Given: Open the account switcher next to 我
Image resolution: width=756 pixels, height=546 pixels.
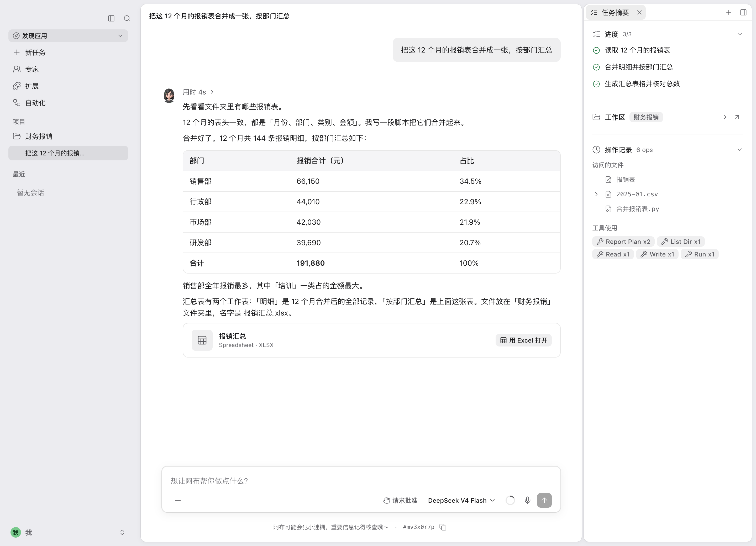Looking at the screenshot, I should 122,532.
